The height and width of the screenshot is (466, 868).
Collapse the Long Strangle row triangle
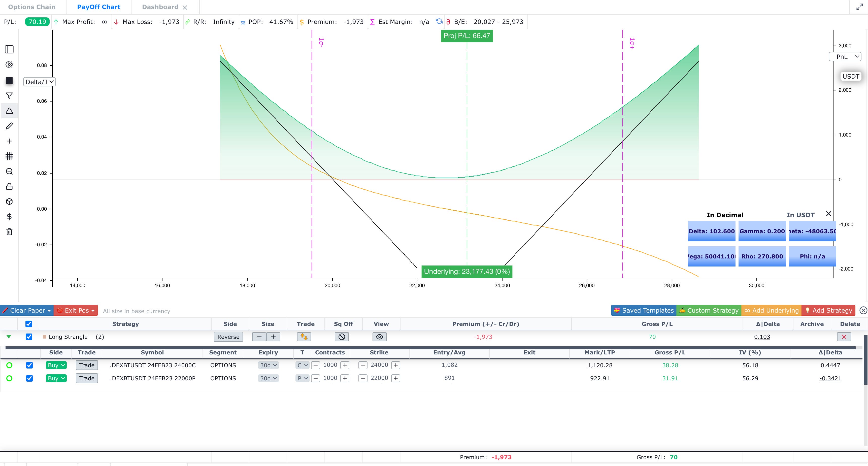[x=9, y=337]
